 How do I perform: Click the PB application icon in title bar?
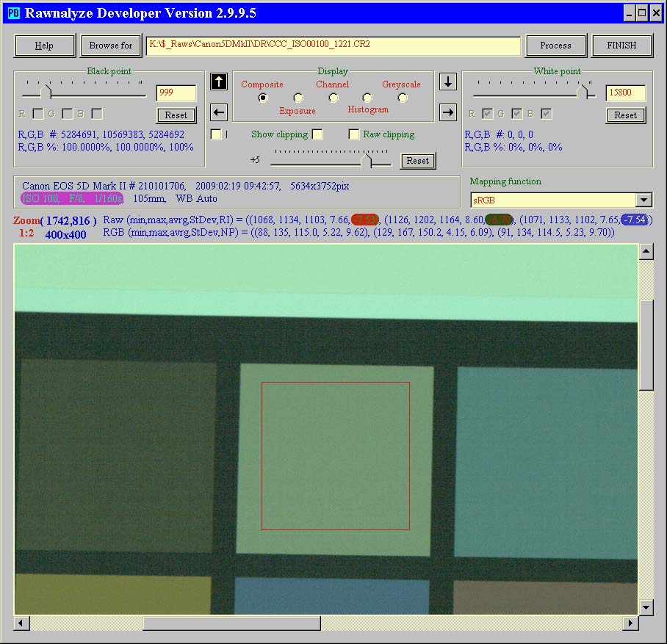13,12
